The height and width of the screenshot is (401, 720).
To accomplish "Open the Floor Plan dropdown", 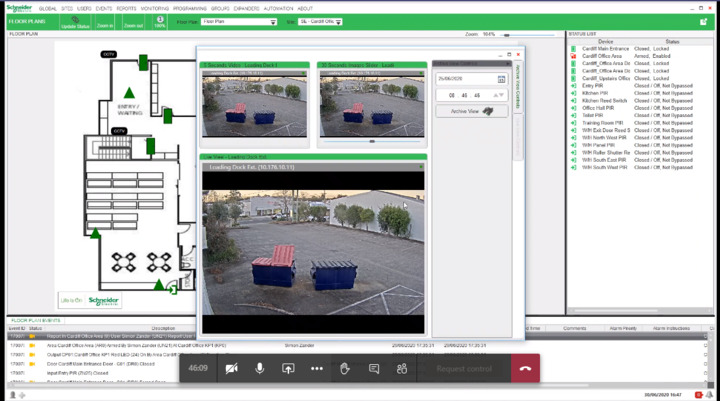I will point(239,21).
